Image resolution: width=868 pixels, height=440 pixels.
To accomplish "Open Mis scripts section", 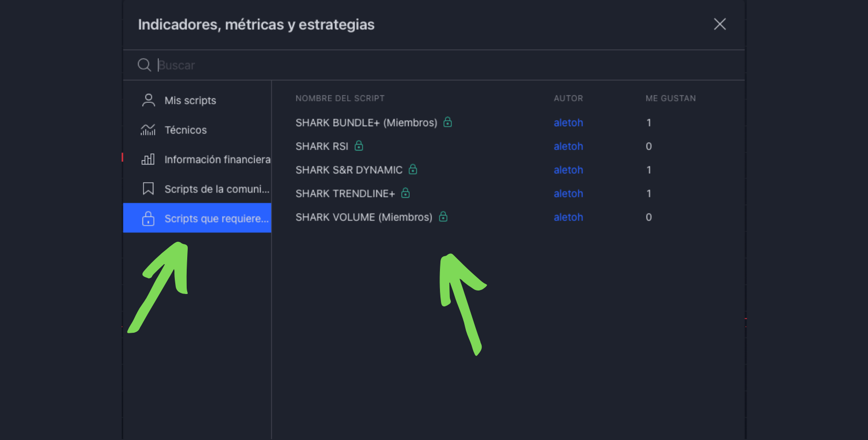I will [190, 101].
